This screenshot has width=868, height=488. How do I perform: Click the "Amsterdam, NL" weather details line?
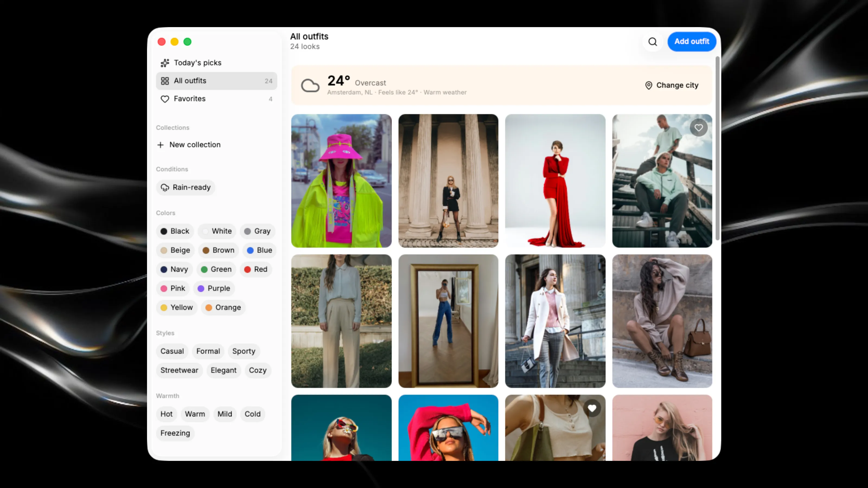tap(397, 92)
